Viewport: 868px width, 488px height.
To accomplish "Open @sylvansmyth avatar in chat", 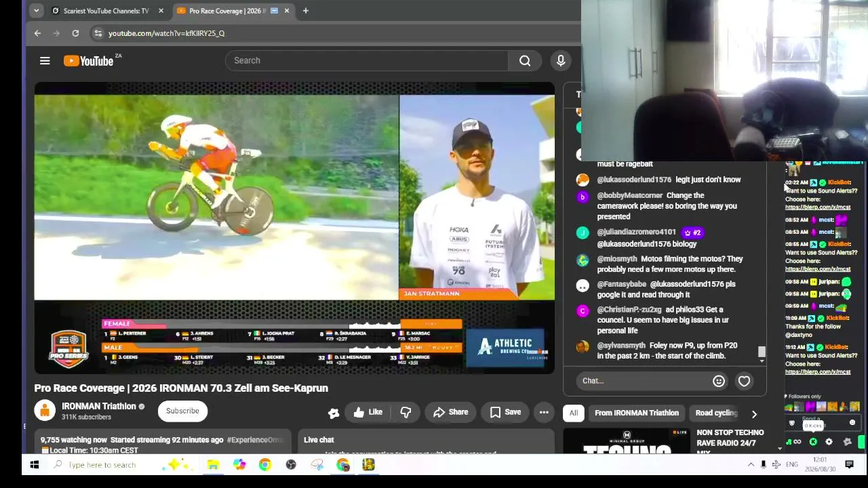I will click(583, 346).
